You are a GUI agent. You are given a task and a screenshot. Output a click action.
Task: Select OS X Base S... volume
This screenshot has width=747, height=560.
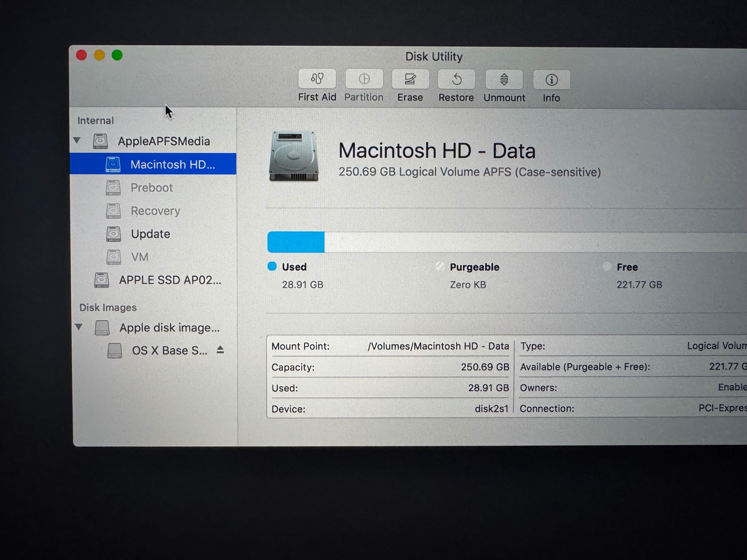[155, 351]
